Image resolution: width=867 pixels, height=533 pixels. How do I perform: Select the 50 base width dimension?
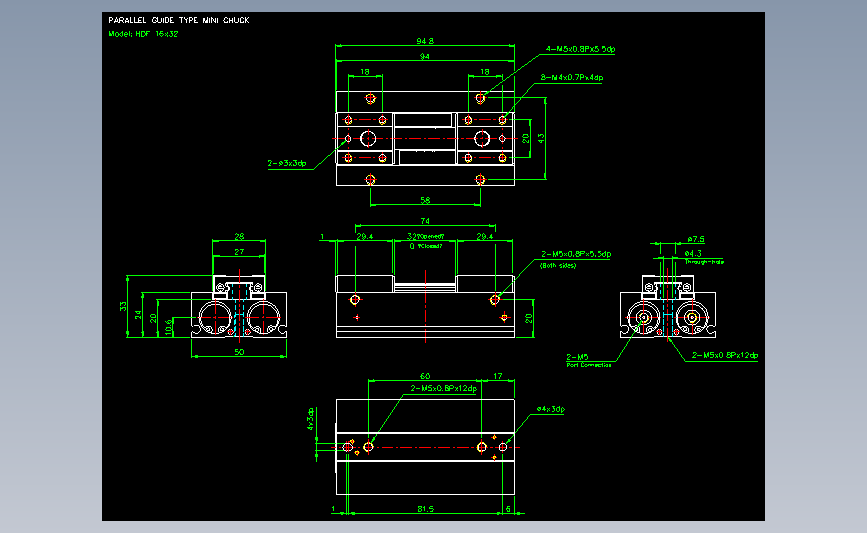point(239,352)
